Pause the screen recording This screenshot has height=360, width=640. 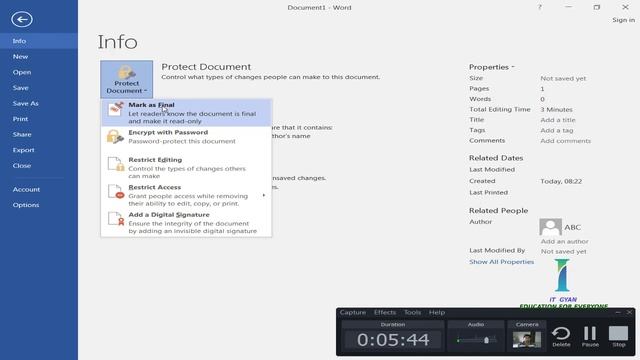click(590, 337)
